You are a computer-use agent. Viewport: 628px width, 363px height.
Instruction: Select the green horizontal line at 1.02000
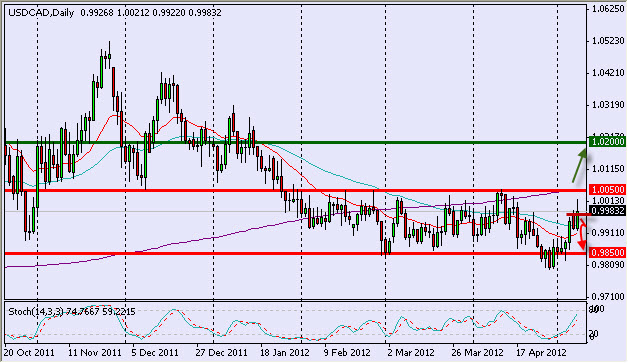coord(296,142)
